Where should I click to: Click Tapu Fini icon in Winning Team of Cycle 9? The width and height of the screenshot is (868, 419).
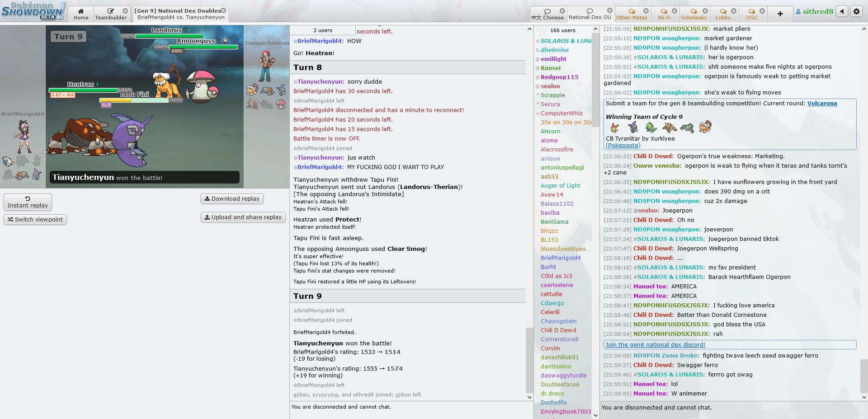pyautogui.click(x=633, y=127)
